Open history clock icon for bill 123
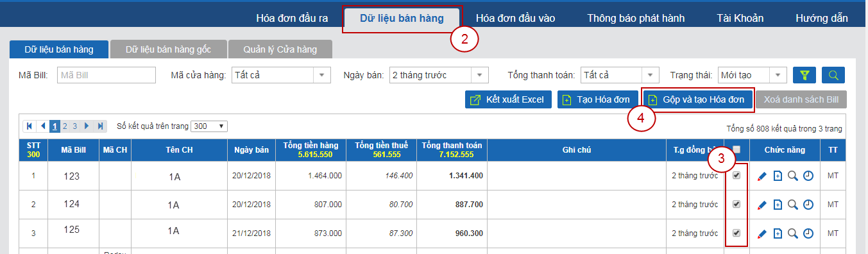The image size is (868, 254). (x=808, y=176)
